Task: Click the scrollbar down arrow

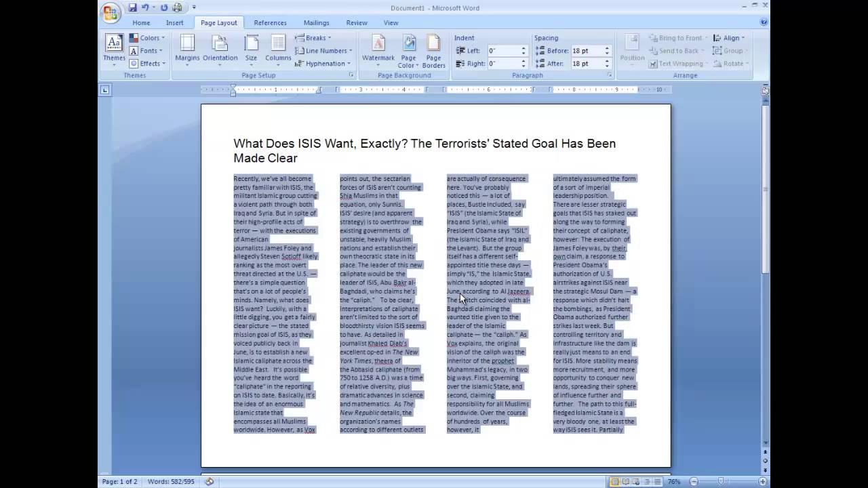Action: (765, 443)
